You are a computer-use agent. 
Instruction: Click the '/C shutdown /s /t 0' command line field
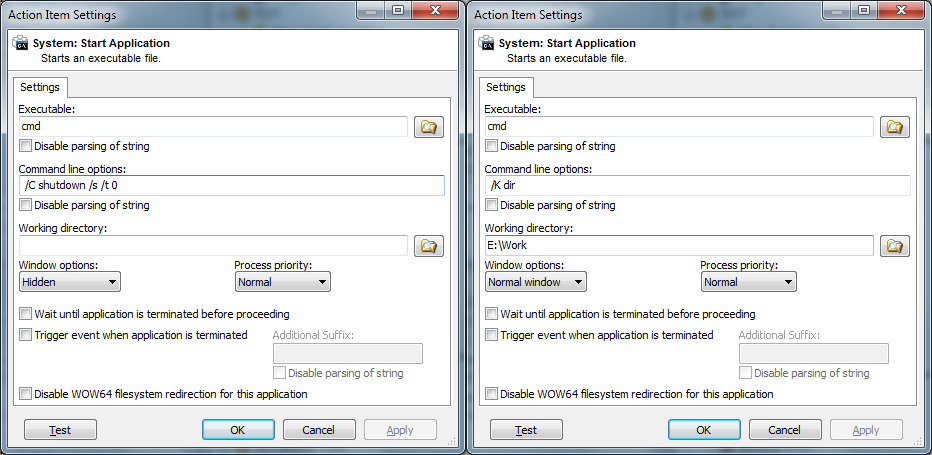(x=231, y=186)
